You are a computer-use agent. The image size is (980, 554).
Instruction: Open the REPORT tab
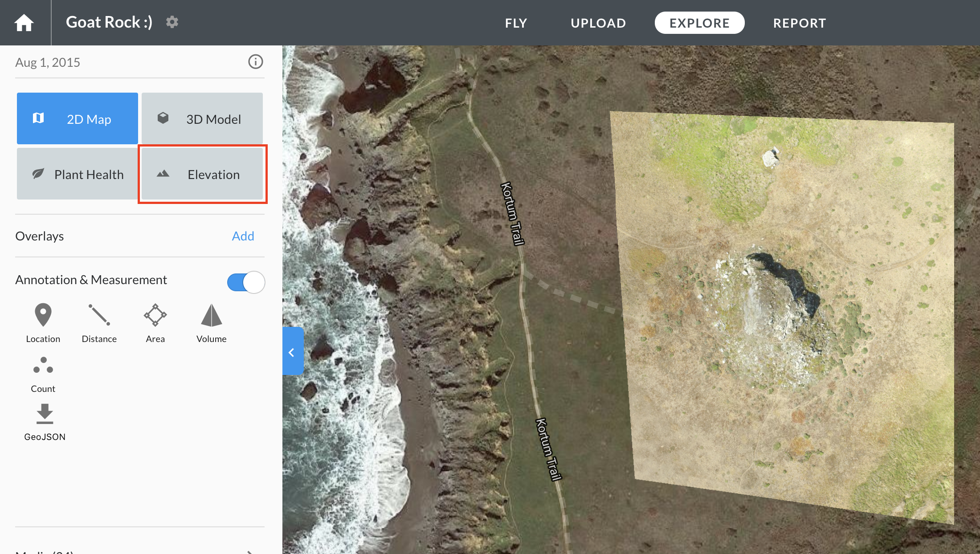[x=800, y=23]
